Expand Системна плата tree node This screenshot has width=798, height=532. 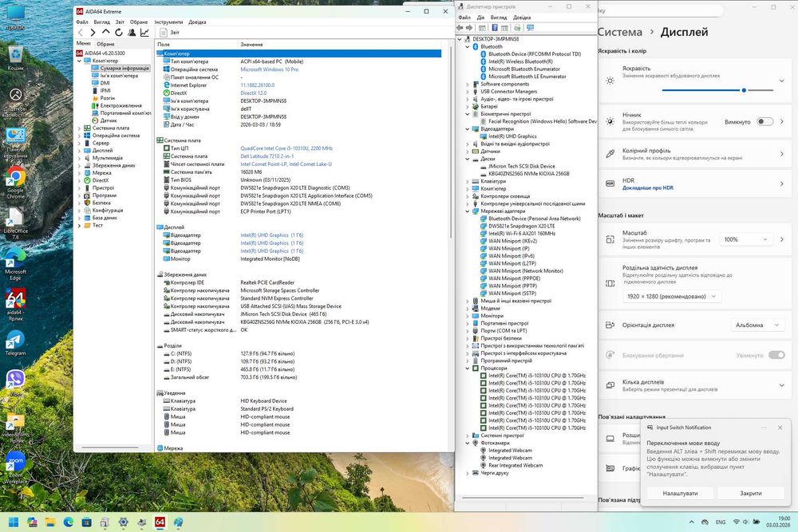79,128
